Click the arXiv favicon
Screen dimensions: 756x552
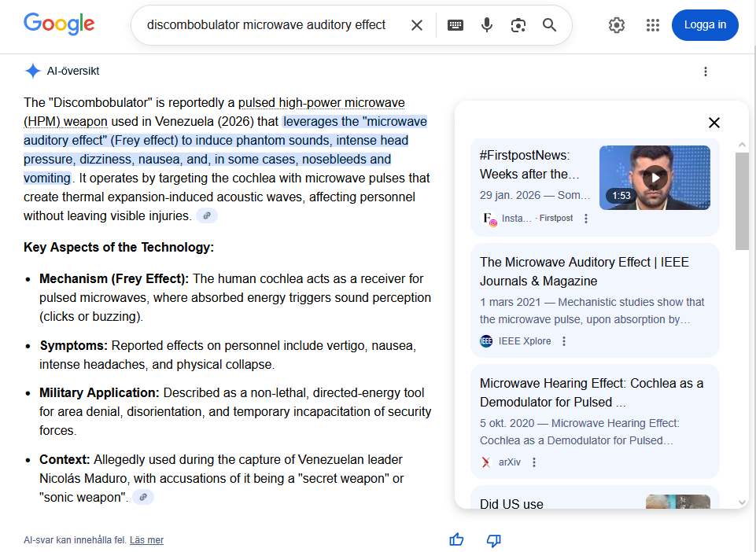(x=486, y=462)
